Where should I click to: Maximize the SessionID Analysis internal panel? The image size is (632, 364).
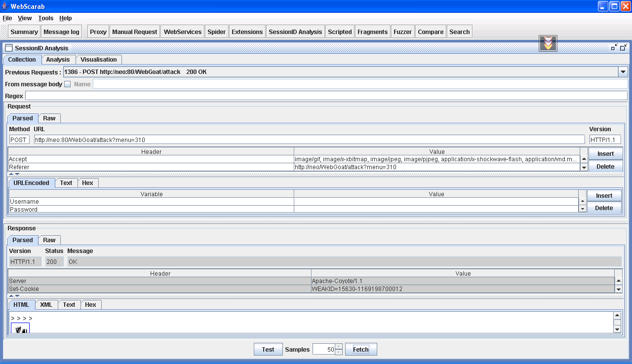click(x=624, y=47)
